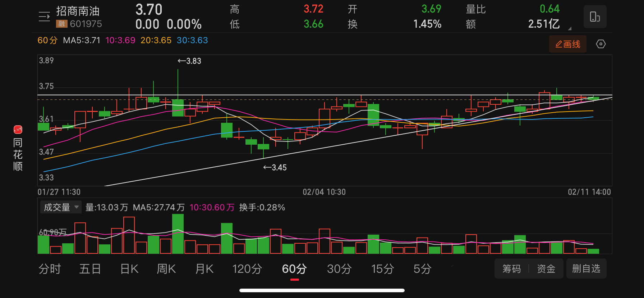Screen dimensions: 644x298
Task: Switch to 120分 period tab
Action: [247, 269]
